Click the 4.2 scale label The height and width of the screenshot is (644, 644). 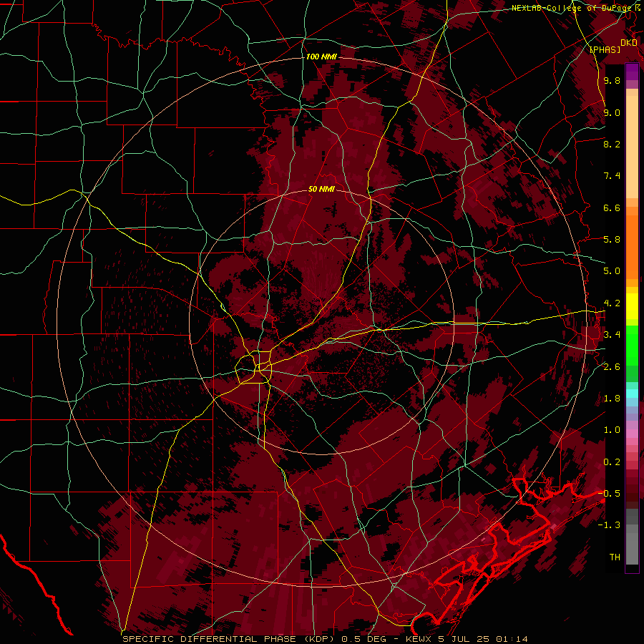(612, 303)
